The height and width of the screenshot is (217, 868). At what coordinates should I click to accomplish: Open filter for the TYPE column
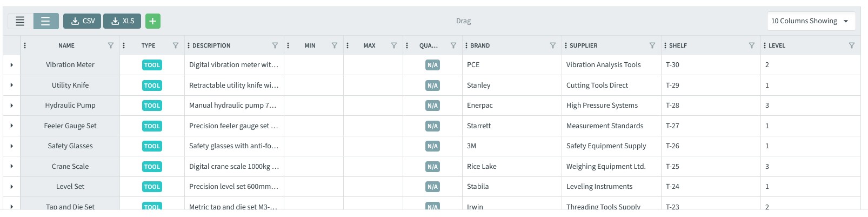pos(176,45)
